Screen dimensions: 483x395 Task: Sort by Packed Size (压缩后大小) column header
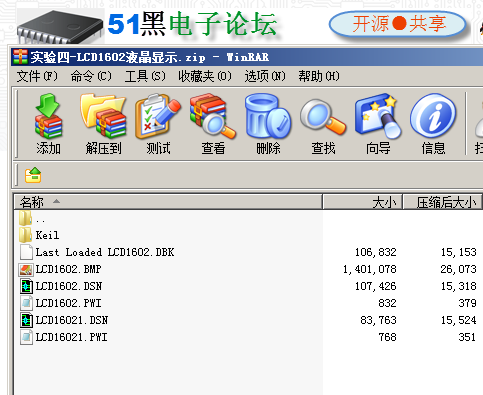443,202
